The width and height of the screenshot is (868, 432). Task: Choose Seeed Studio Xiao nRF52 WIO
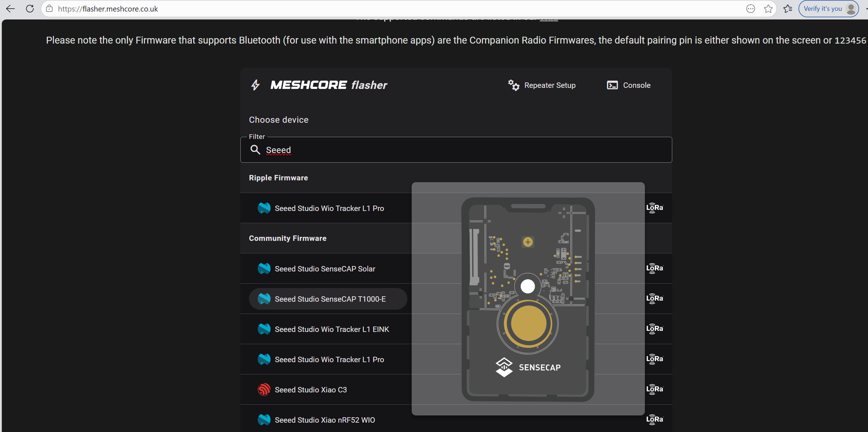pyautogui.click(x=325, y=420)
